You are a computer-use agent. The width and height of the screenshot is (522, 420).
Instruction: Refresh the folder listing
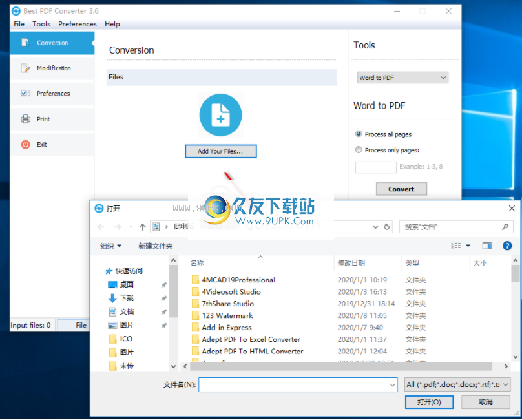point(387,227)
